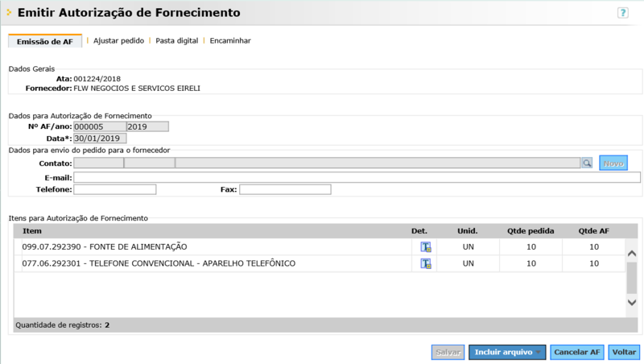Click the Voltar button

(624, 352)
